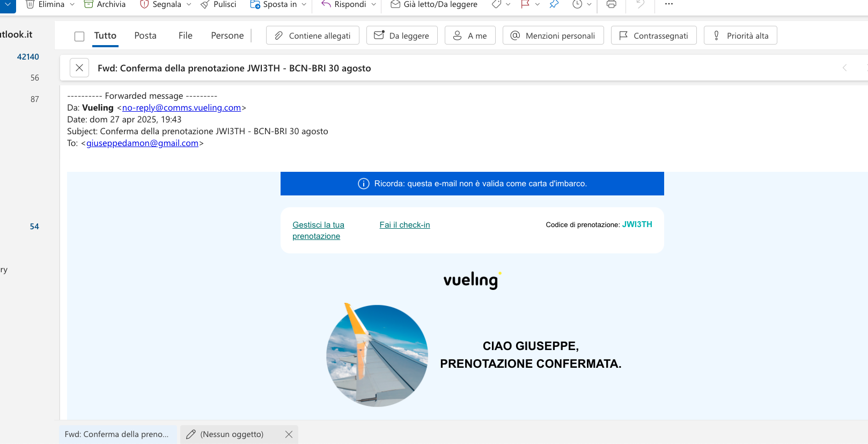Image resolution: width=868 pixels, height=444 pixels.
Task: Open the Rispondi dropdown arrow
Action: coord(374,4)
